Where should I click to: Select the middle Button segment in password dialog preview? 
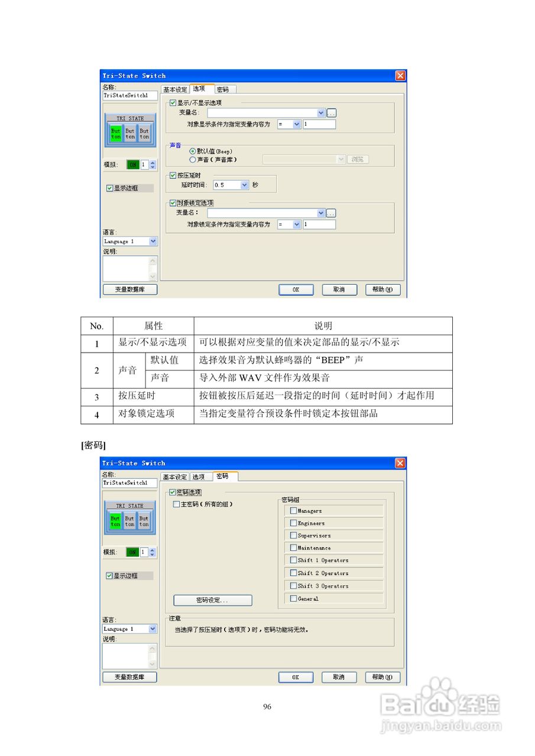pos(129,520)
